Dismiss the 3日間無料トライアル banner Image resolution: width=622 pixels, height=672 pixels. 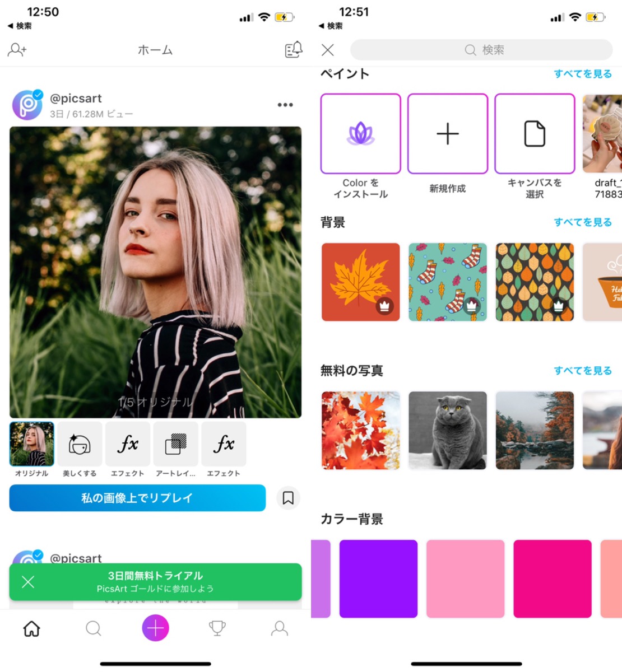point(27,582)
